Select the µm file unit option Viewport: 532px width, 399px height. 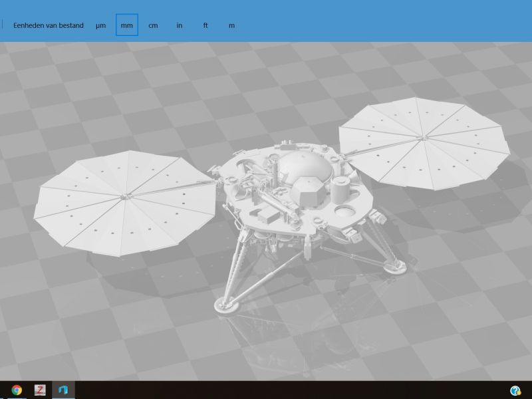tap(101, 25)
